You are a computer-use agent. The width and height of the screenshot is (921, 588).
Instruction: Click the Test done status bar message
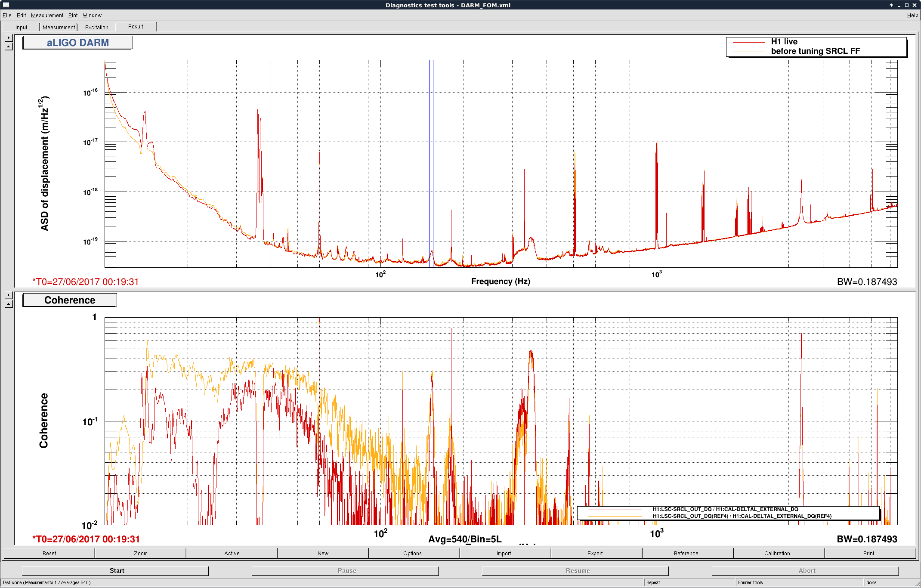[x=46, y=582]
